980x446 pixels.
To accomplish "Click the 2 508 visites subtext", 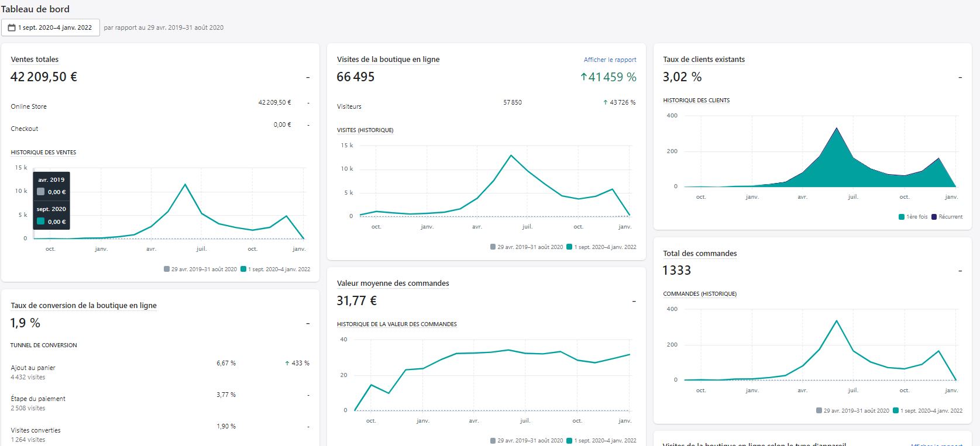I will [28, 408].
